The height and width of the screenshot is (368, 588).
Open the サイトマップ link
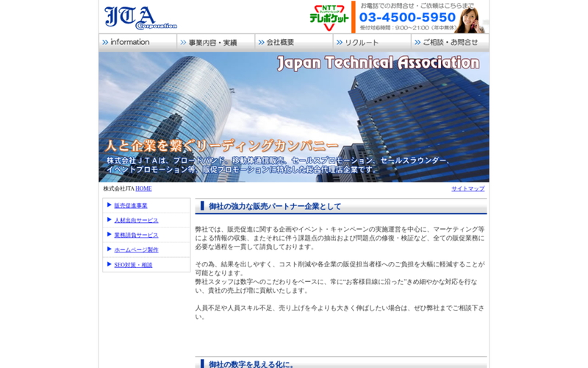(x=467, y=189)
